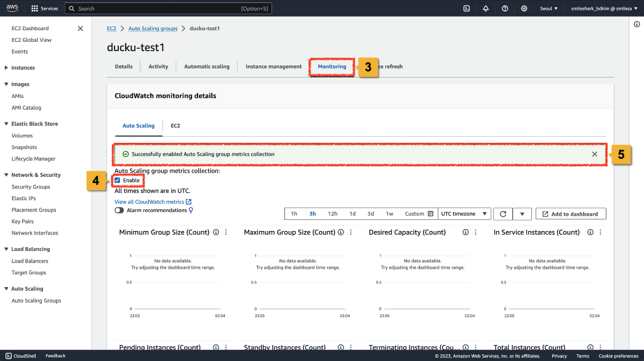Open CloudShell terminal icon in top bar
The height and width of the screenshot is (361, 644).
pyautogui.click(x=467, y=9)
